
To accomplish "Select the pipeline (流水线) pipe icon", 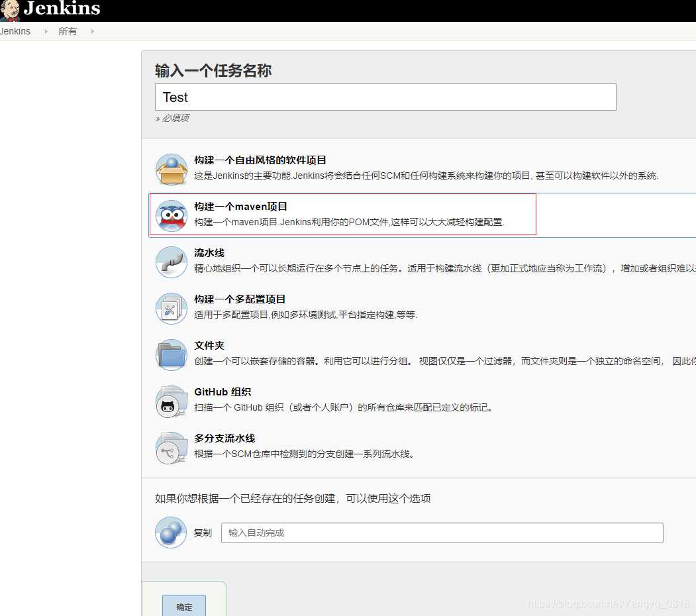I will tap(172, 262).
